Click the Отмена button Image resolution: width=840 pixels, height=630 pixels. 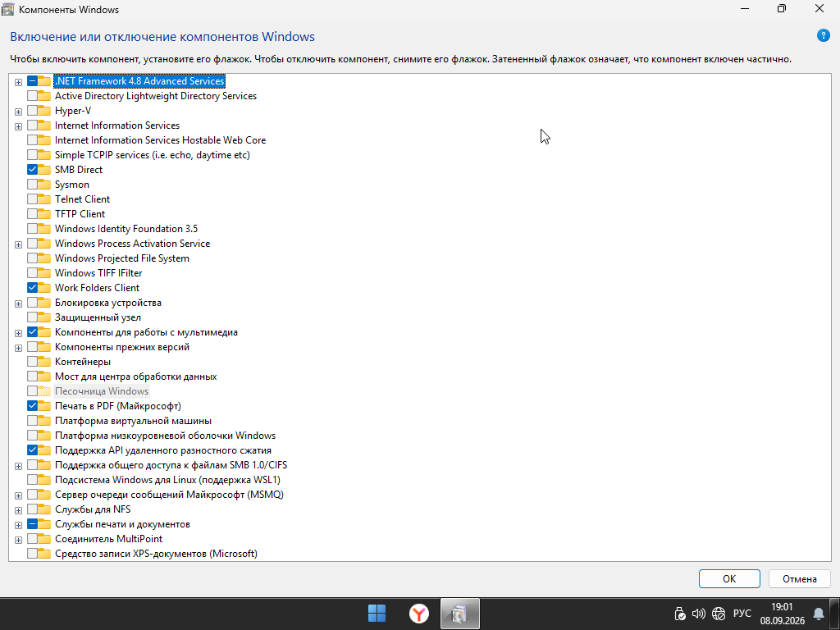pos(799,578)
